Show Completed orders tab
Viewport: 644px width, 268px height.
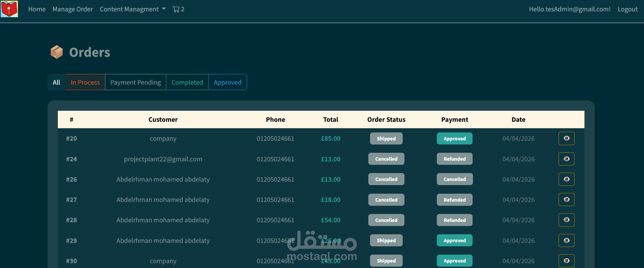(187, 82)
